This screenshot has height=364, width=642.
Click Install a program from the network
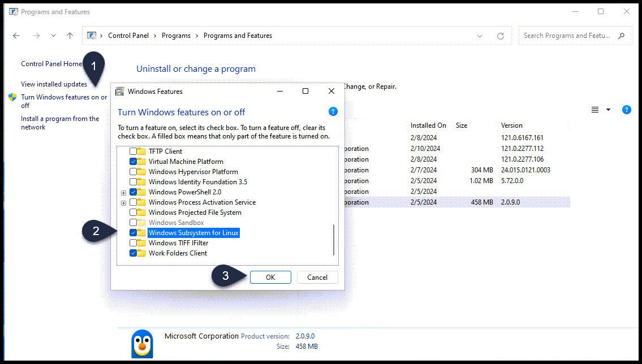point(60,123)
